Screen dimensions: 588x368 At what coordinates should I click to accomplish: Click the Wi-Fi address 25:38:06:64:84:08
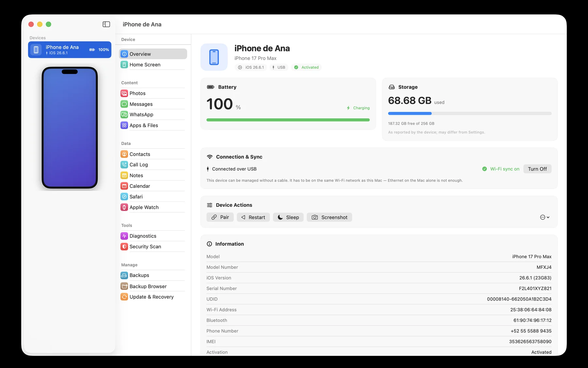[x=531, y=310]
